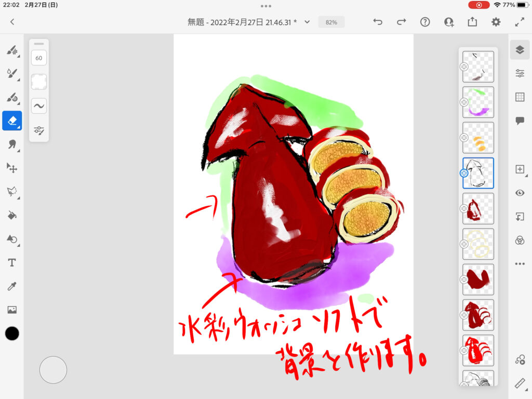Select the Pixel Brush tool
Viewport: 532px width, 399px height.
11,50
